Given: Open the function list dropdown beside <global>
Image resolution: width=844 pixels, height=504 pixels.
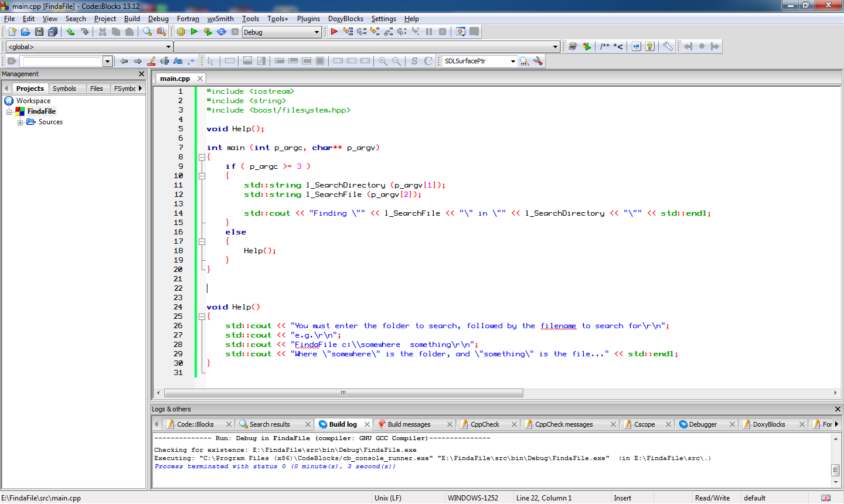Looking at the screenshot, I should coord(367,47).
